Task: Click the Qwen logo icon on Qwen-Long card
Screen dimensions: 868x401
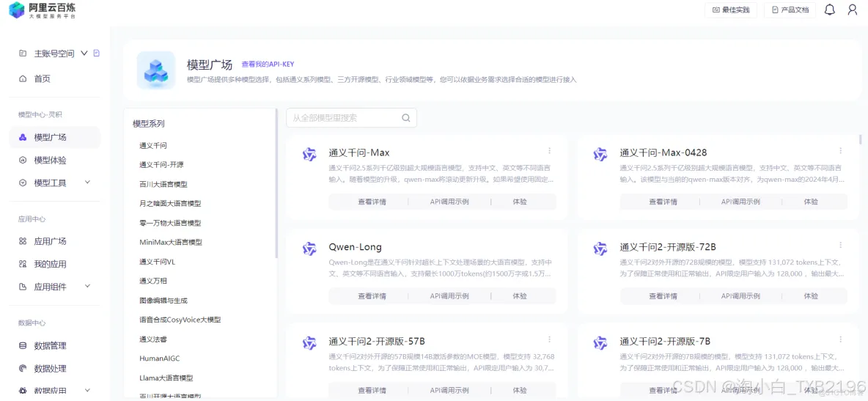Action: point(309,249)
